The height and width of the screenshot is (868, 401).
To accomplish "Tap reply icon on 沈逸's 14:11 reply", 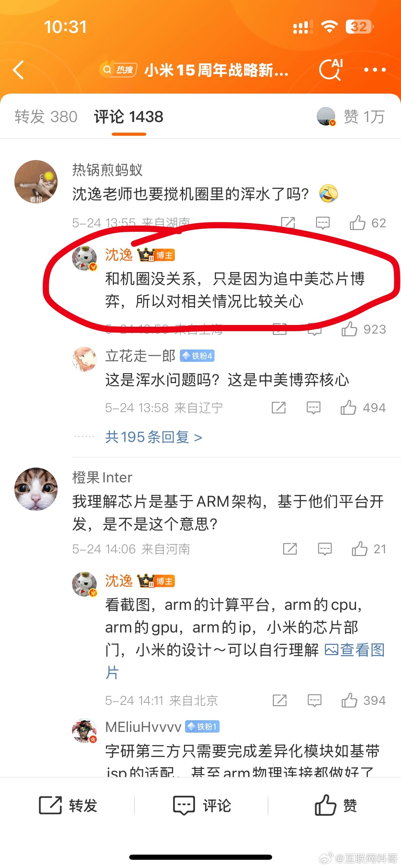I will pos(314,700).
